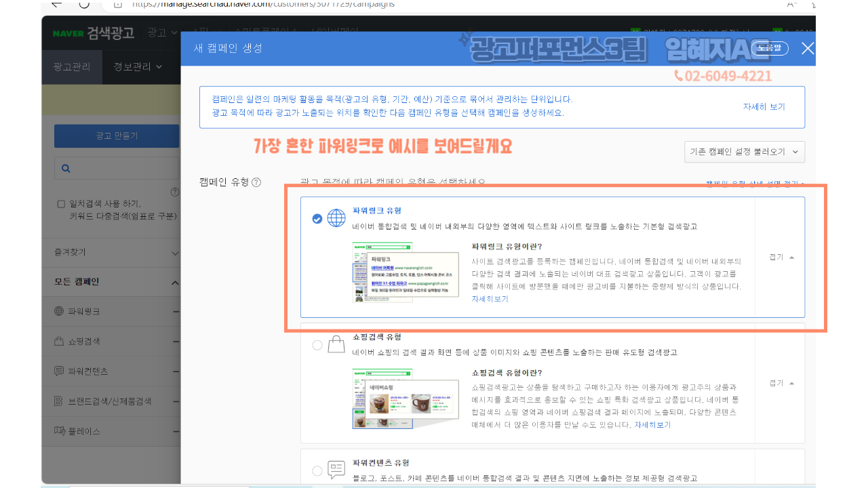This screenshot has width=868, height=488.
Task: Select 플레이스 in the sidebar campaign list
Action: click(x=84, y=431)
